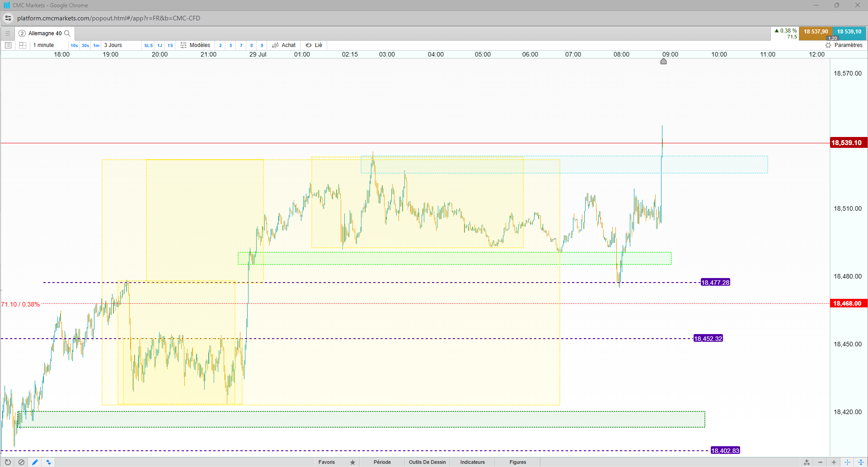This screenshot has height=467, width=868.
Task: Toggle the 1J range shortcut
Action: pyautogui.click(x=160, y=45)
